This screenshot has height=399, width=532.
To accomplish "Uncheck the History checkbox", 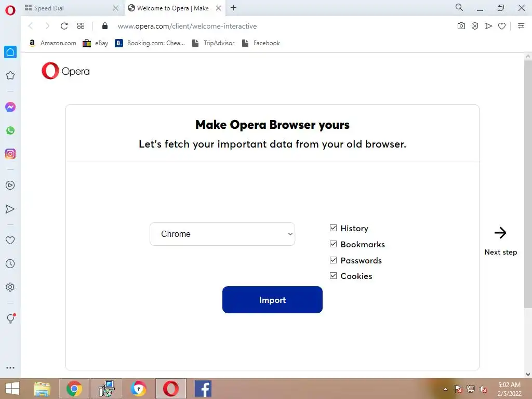I will [333, 228].
